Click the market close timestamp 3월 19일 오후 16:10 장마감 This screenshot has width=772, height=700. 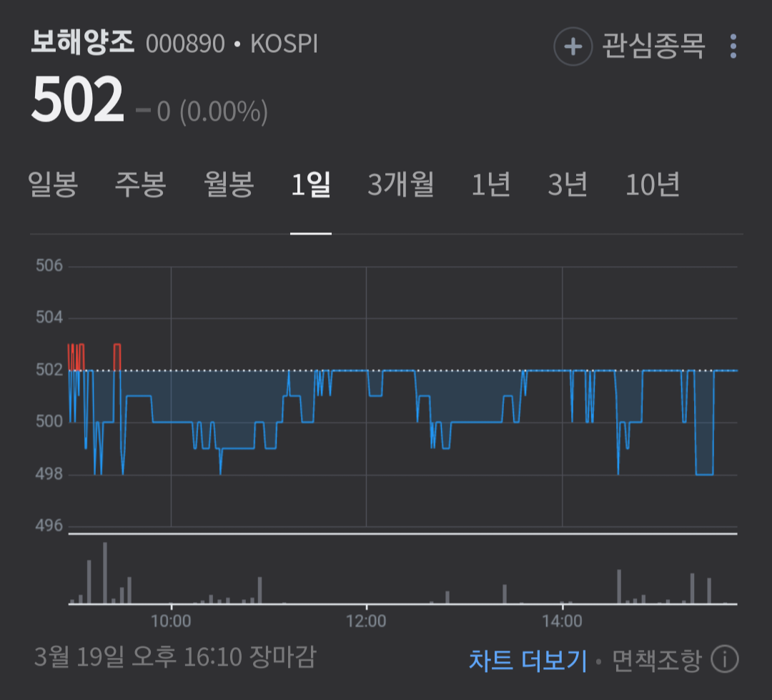(175, 656)
